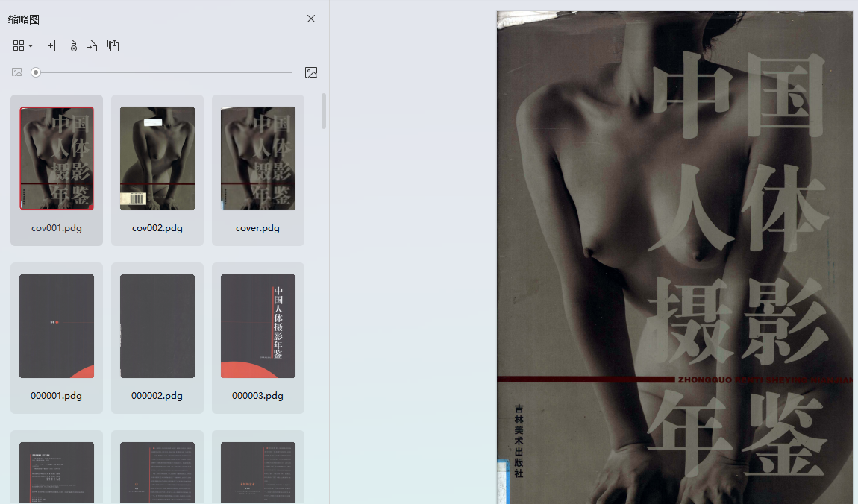
Task: Click the 缩略图 panel title
Action: click(x=24, y=19)
